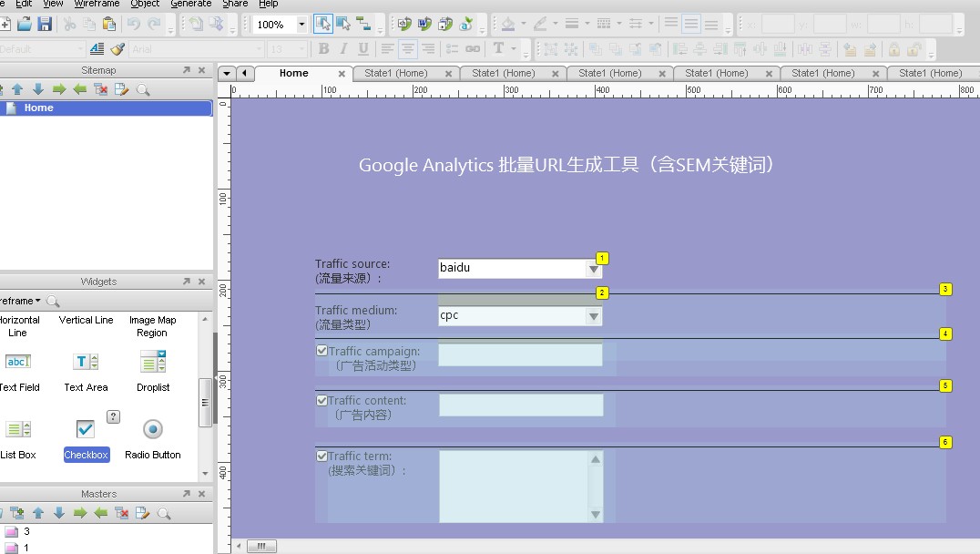
Task: Select the Checkbox widget in library
Action: click(x=87, y=439)
